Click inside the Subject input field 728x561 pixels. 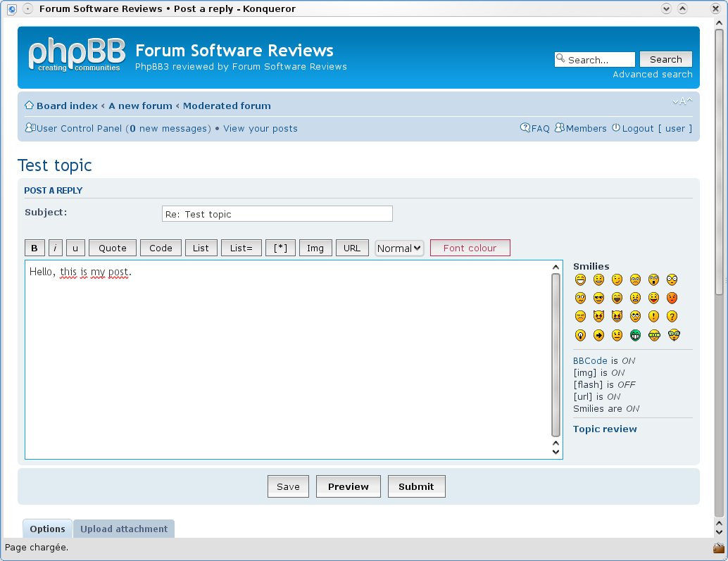(x=277, y=213)
